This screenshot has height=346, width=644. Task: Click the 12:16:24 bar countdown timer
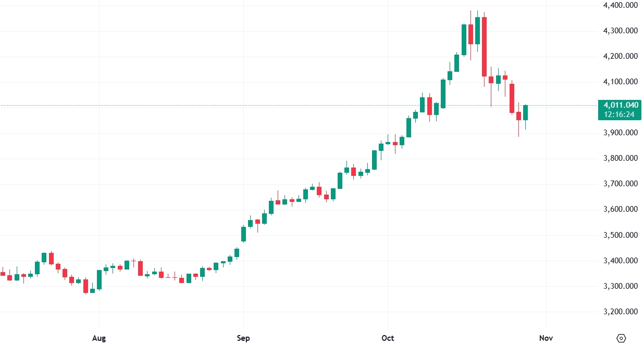pyautogui.click(x=621, y=114)
